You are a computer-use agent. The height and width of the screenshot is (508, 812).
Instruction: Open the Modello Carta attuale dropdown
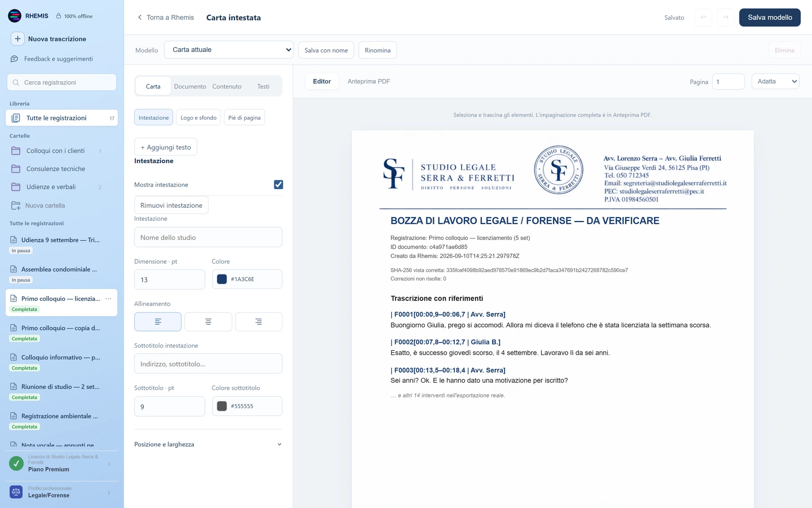click(x=229, y=50)
